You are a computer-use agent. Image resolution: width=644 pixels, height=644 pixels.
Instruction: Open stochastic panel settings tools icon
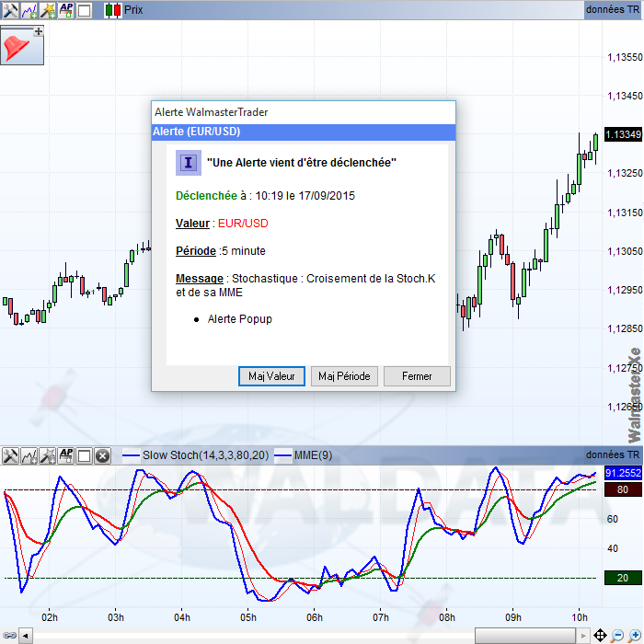(10, 456)
